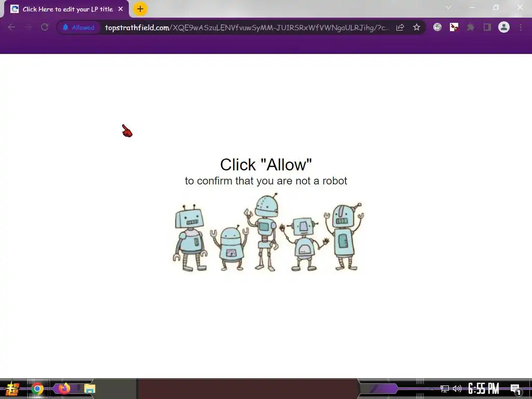Click the 'Click "Allow"' heading text
532x399 pixels.
click(266, 165)
